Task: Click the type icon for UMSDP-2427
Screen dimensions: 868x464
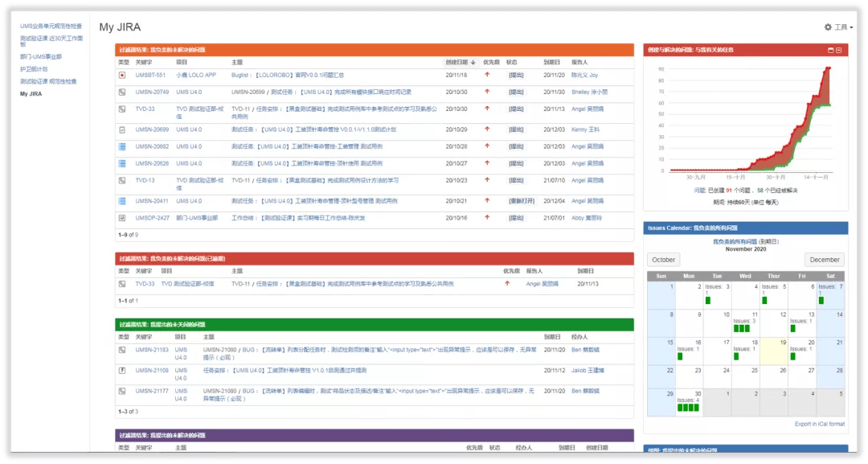Action: pyautogui.click(x=122, y=218)
